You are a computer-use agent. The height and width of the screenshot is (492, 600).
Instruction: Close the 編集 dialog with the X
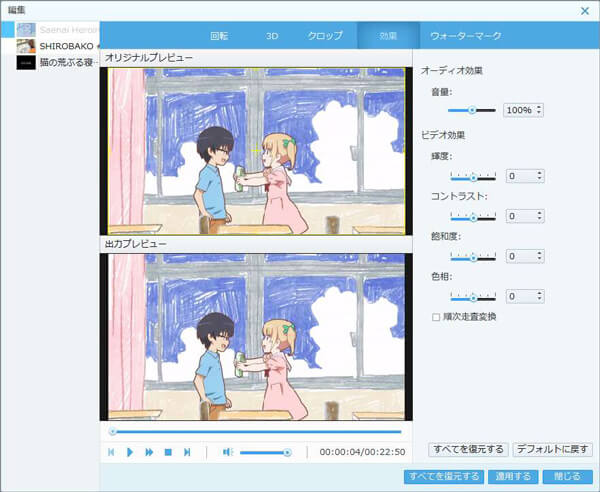tap(585, 11)
